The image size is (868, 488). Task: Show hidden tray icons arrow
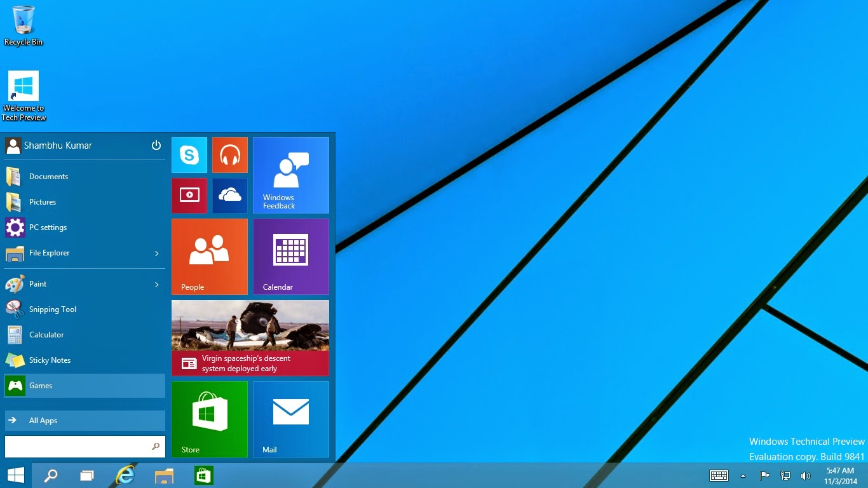pos(743,475)
